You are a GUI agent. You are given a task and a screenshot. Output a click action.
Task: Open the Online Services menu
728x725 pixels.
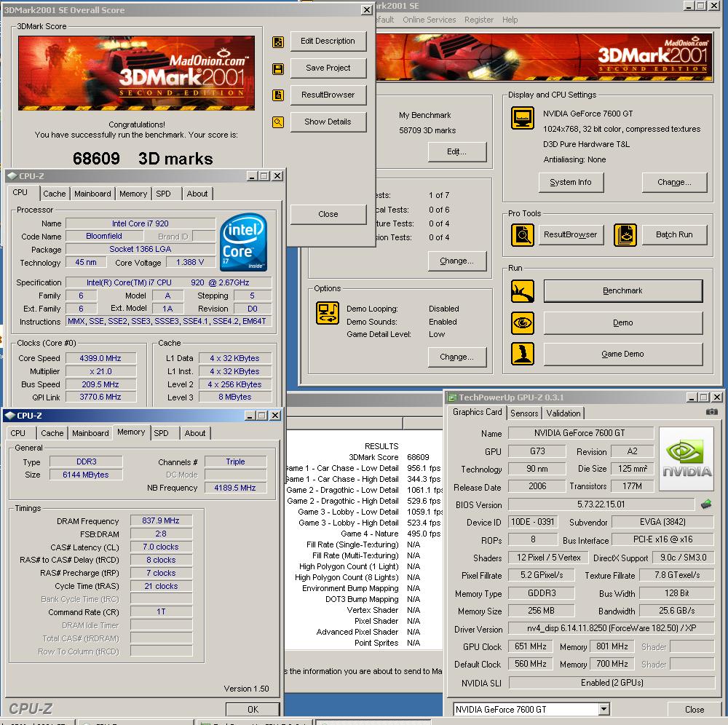point(429,20)
